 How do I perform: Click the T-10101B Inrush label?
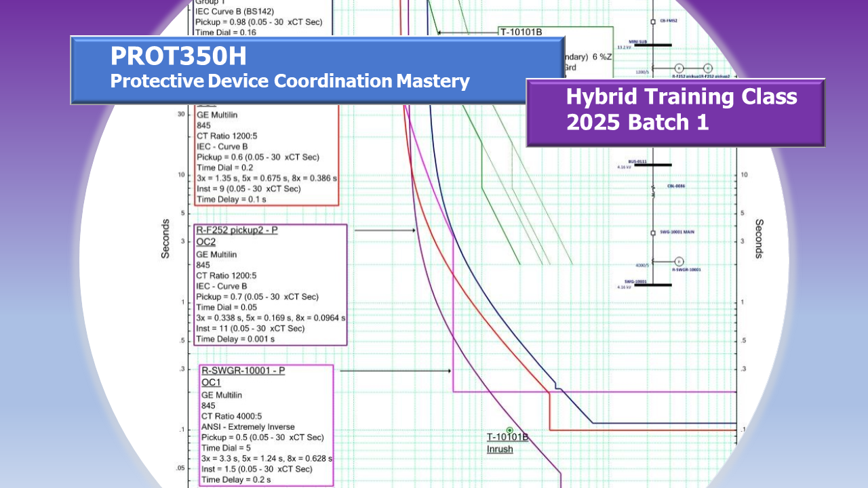coord(507,443)
